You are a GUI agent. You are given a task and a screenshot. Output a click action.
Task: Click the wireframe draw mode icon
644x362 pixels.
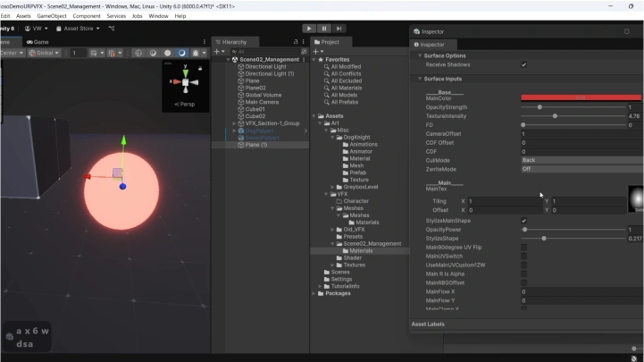click(138, 53)
